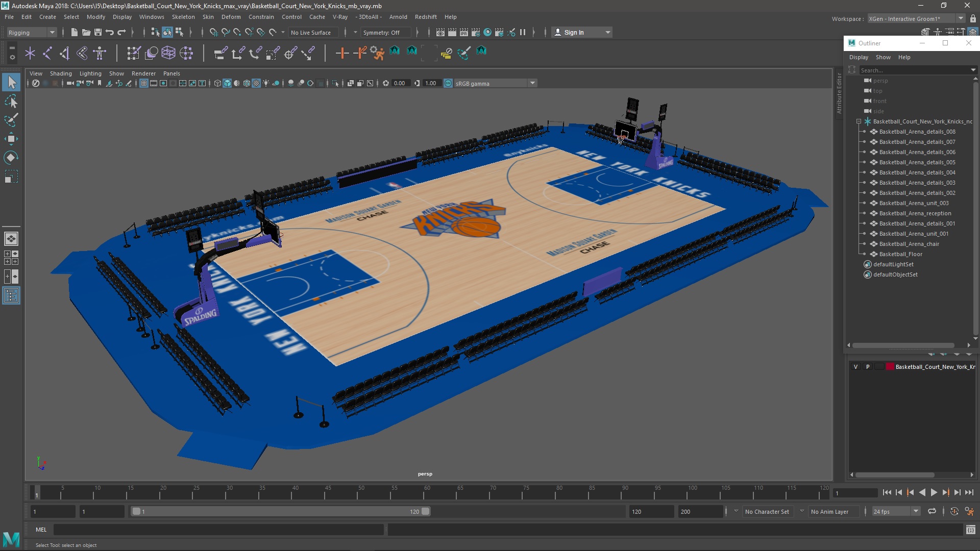Click the Open Scene folder icon
Viewport: 980px width, 551px height.
point(86,32)
